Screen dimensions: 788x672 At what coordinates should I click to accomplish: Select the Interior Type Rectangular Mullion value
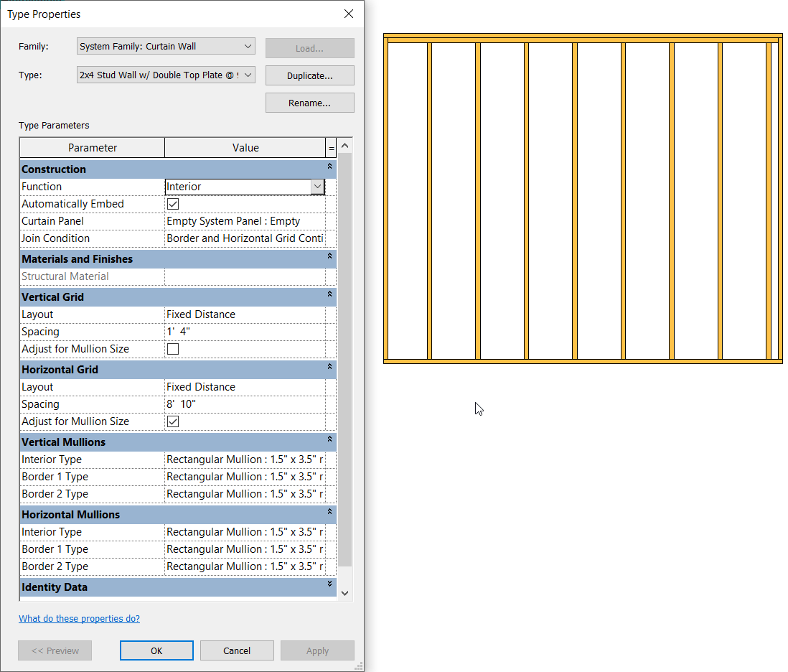244,459
